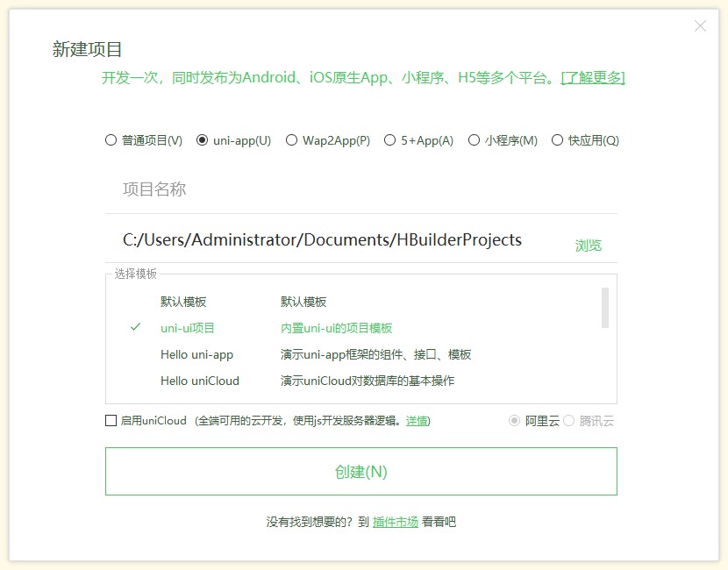Click description 演示uniCloud对数据库的基本操作

click(368, 381)
